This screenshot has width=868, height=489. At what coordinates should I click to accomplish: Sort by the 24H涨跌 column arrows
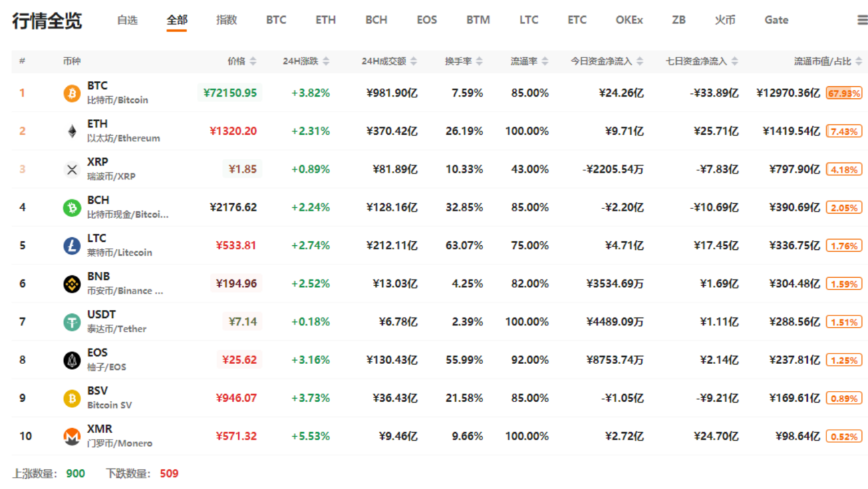pos(325,61)
